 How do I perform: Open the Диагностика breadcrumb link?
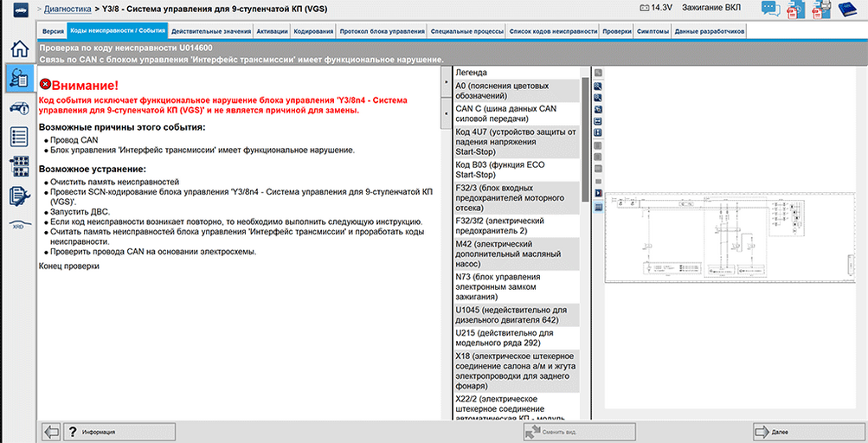68,9
